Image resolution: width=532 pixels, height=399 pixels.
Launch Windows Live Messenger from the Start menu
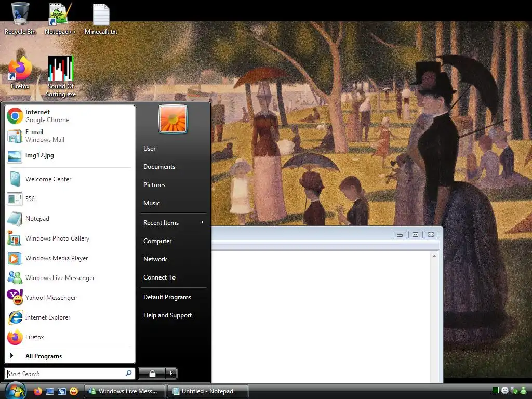(69, 278)
